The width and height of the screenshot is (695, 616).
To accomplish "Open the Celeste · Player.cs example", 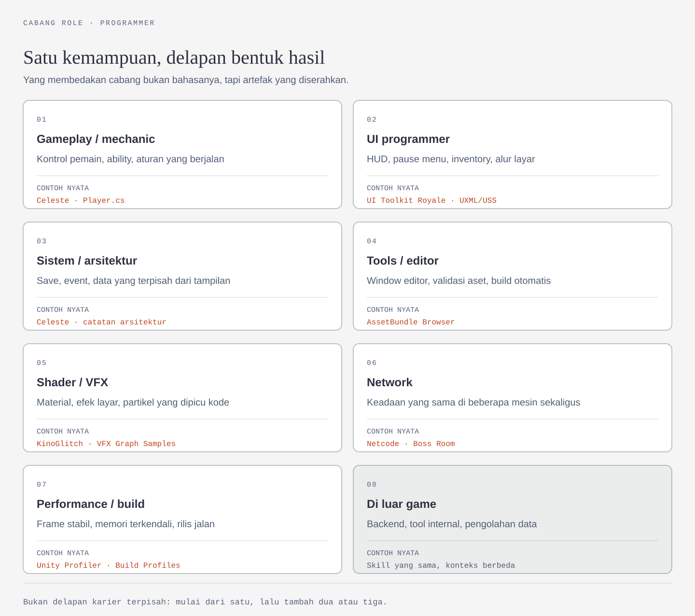I will click(x=81, y=200).
